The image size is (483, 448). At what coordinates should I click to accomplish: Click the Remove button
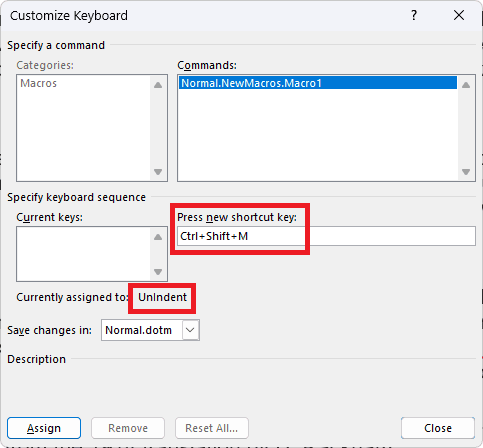pos(128,428)
